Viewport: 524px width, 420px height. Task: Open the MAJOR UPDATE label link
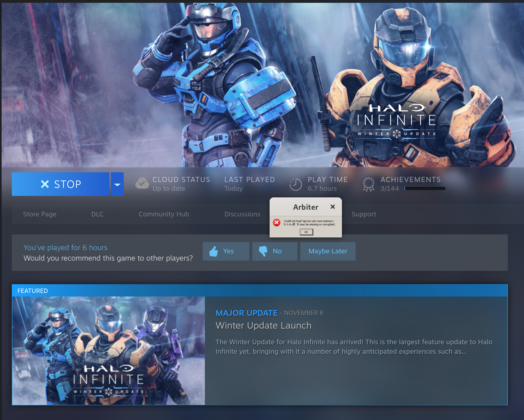[x=247, y=313]
